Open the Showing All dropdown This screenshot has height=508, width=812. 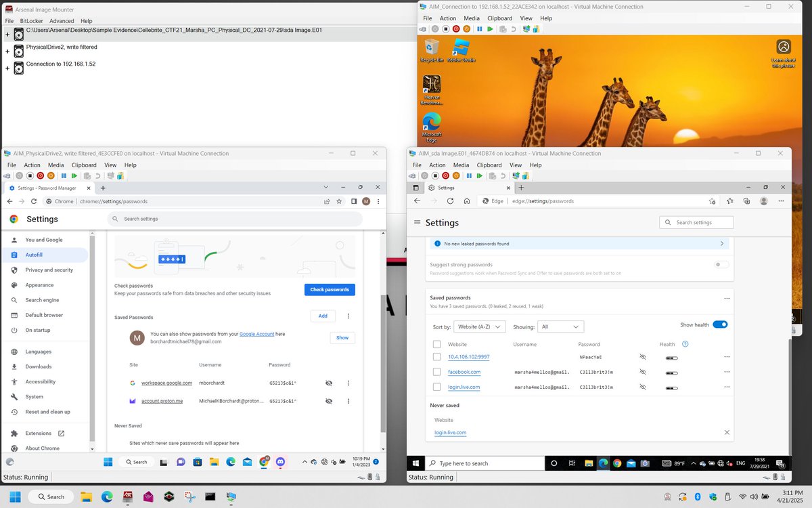pyautogui.click(x=560, y=326)
